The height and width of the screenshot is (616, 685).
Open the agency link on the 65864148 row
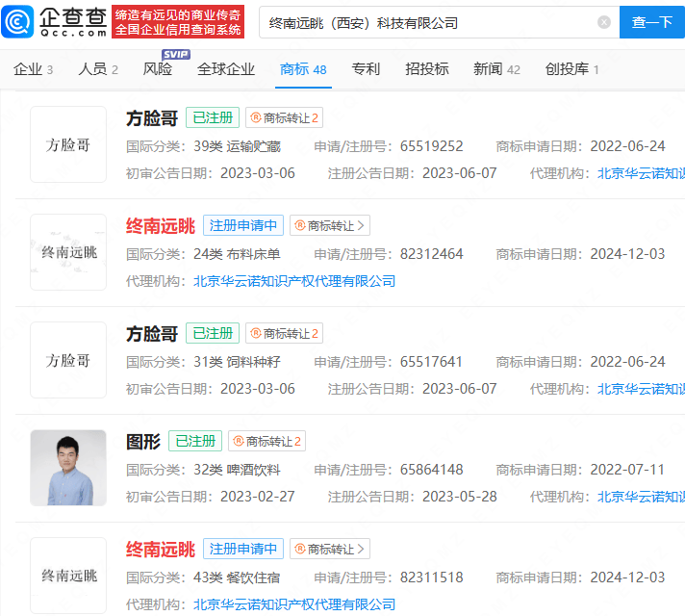[x=641, y=497]
